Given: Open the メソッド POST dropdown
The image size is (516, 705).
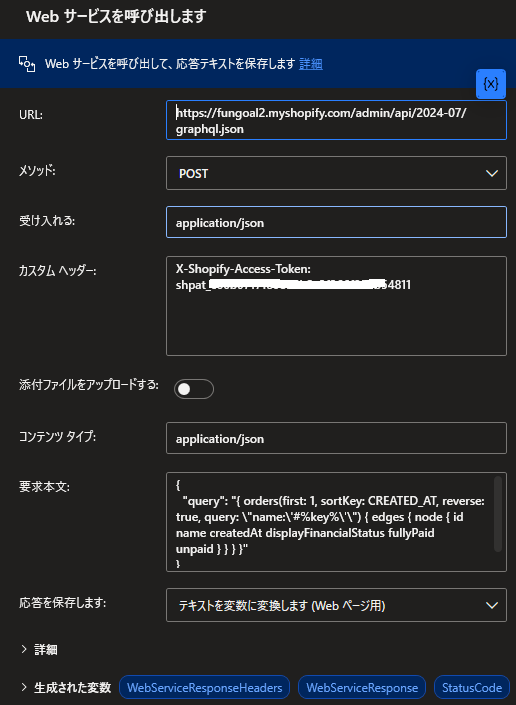Looking at the screenshot, I should [x=336, y=173].
